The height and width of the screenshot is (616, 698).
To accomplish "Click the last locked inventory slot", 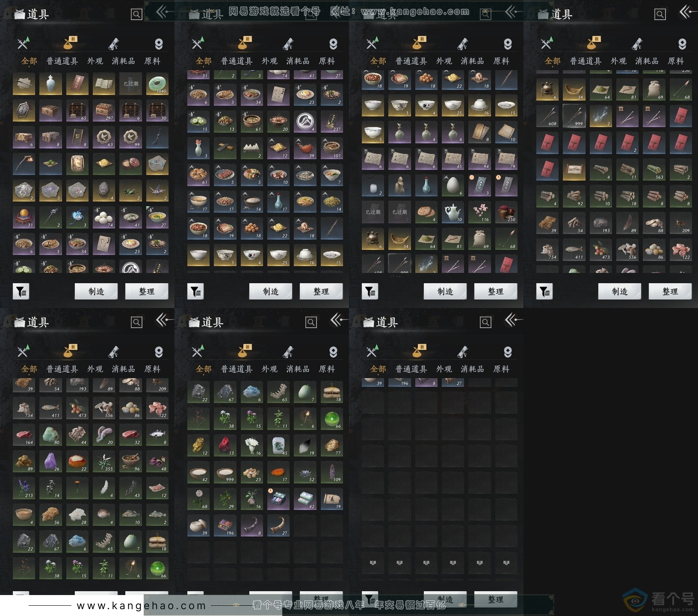I will click(x=506, y=563).
